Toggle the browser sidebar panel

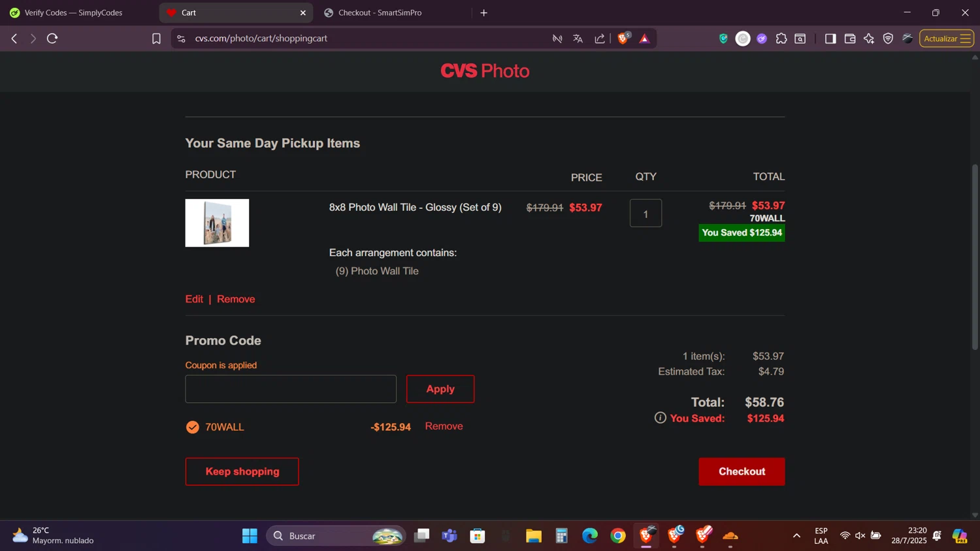[830, 39]
